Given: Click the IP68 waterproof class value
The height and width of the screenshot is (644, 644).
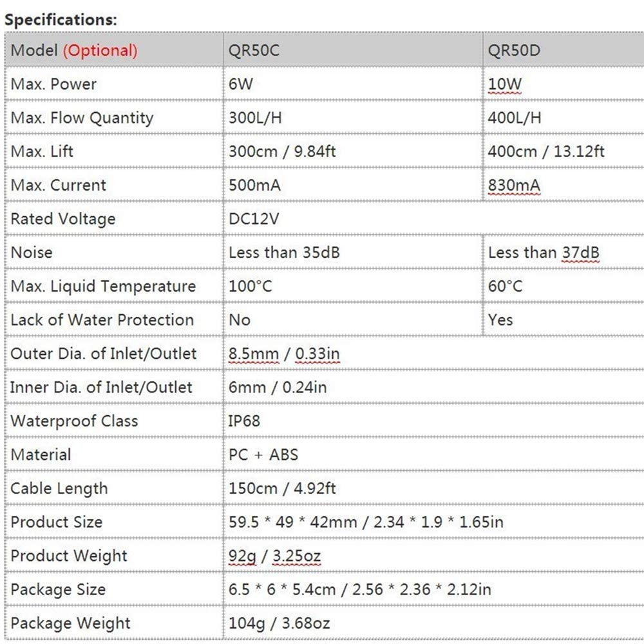Looking at the screenshot, I should pos(245,421).
